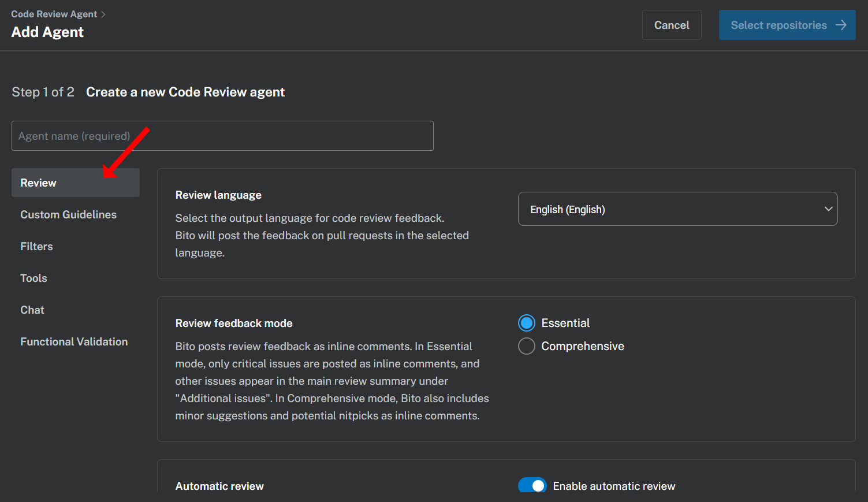The image size is (868, 502).
Task: Disable the automatic review toggle switch
Action: [x=532, y=485]
